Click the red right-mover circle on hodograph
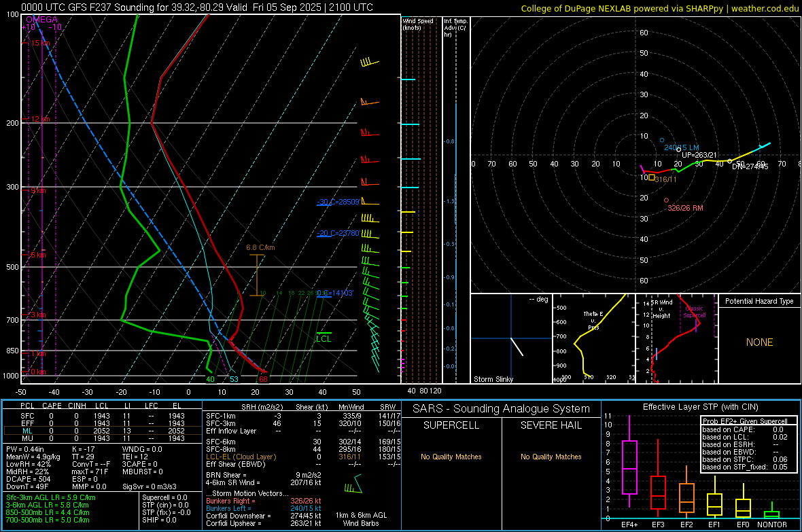Image resolution: width=802 pixels, height=532 pixels. (x=666, y=200)
